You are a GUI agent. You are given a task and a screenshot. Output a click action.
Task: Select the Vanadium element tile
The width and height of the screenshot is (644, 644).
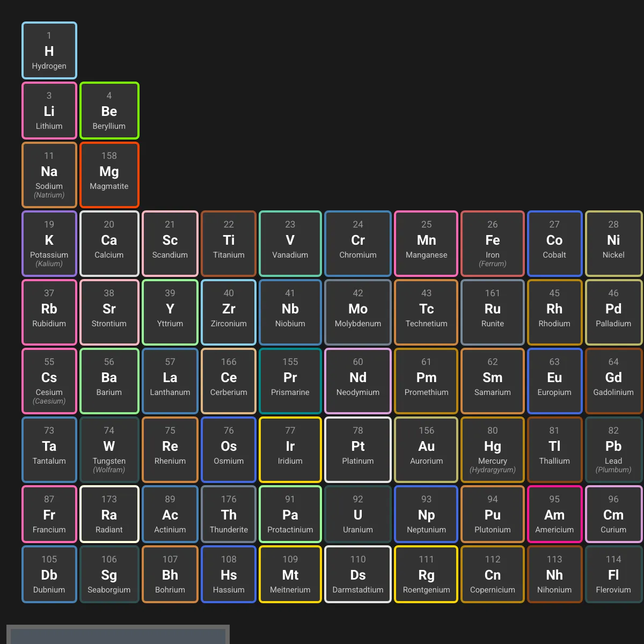(290, 244)
